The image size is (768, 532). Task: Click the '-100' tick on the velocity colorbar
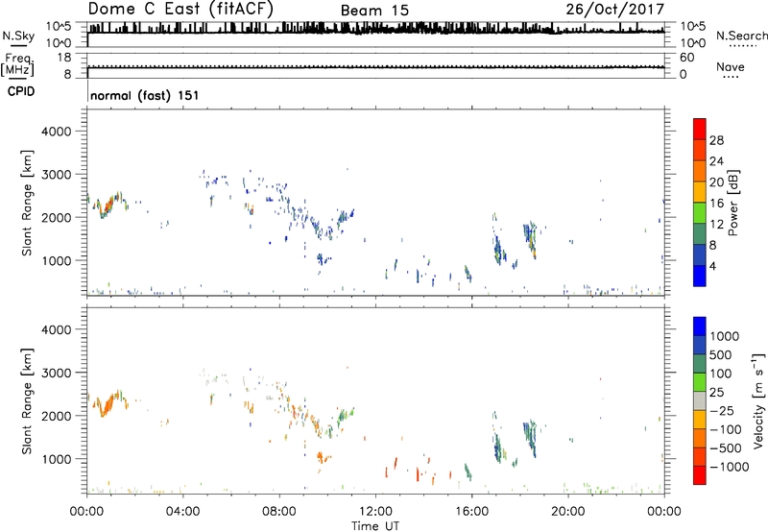pyautogui.click(x=726, y=429)
